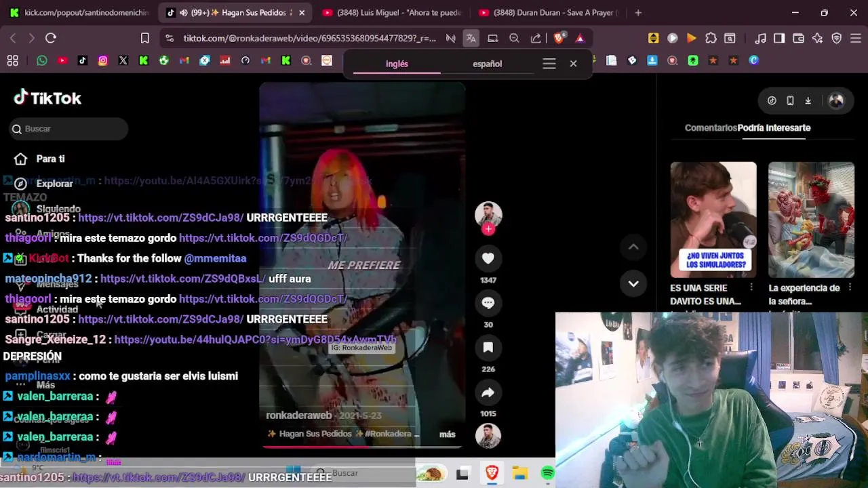Open the Brave main menu hamburger
The image size is (868, 488).
coord(856,38)
